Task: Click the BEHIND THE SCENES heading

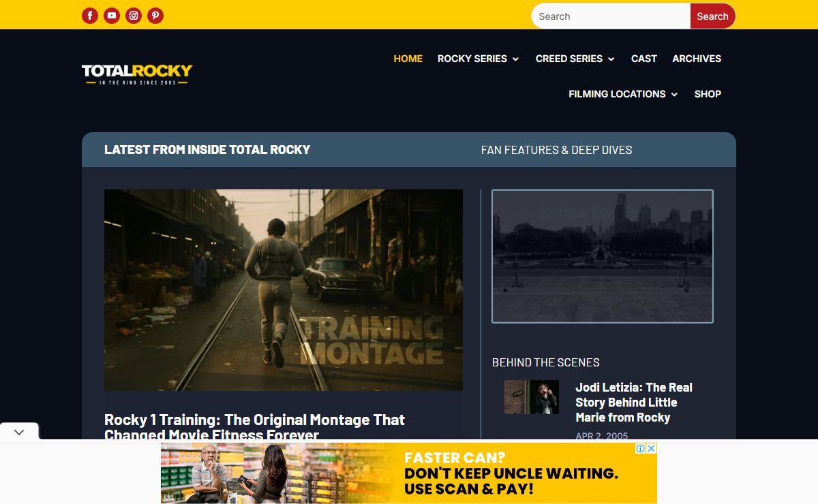Action: 546,362
